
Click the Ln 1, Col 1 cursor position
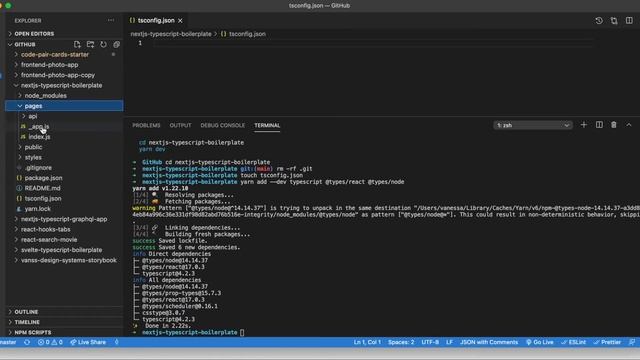[367, 342]
